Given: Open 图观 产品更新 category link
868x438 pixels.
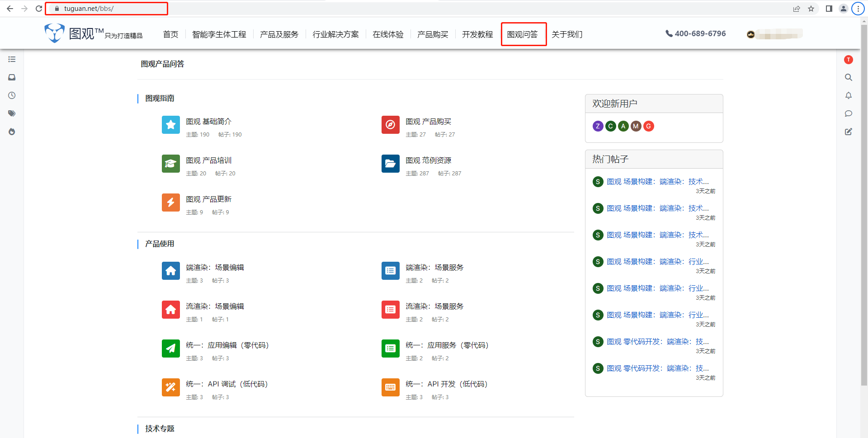Looking at the screenshot, I should pyautogui.click(x=208, y=199).
